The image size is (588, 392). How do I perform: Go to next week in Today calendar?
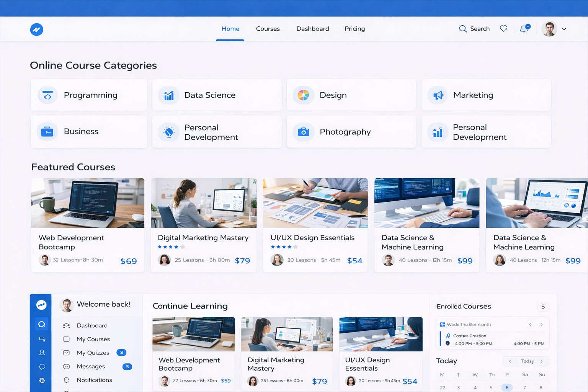pos(541,361)
